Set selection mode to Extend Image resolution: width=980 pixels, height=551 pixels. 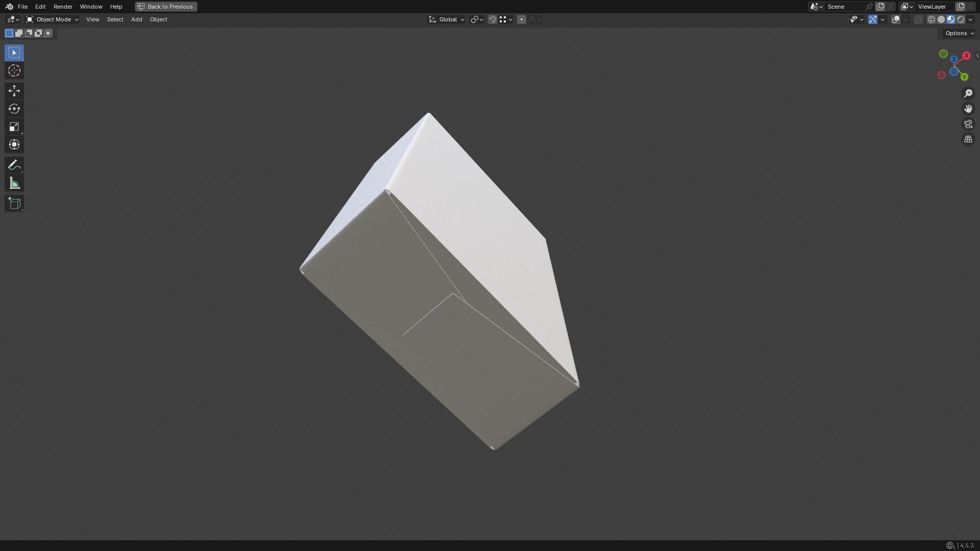click(x=19, y=33)
